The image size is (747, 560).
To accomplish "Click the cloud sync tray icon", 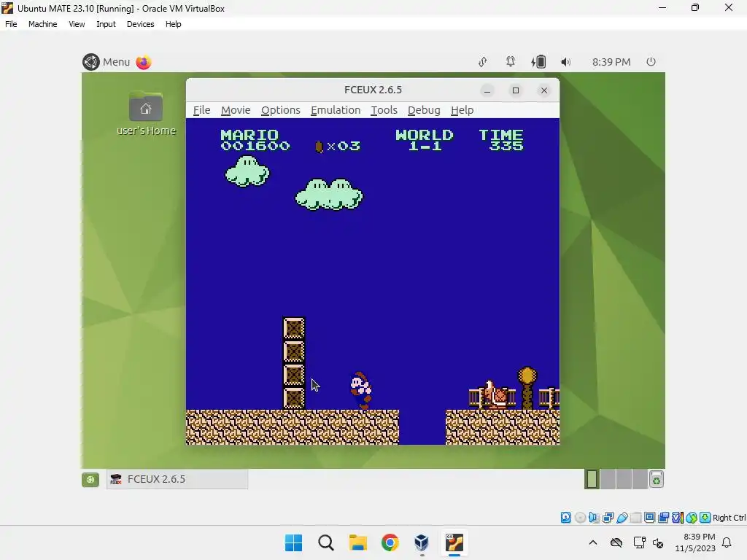I will point(616,542).
